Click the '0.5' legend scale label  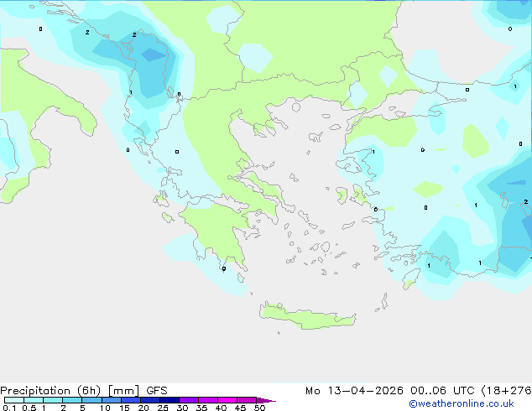click(29, 408)
